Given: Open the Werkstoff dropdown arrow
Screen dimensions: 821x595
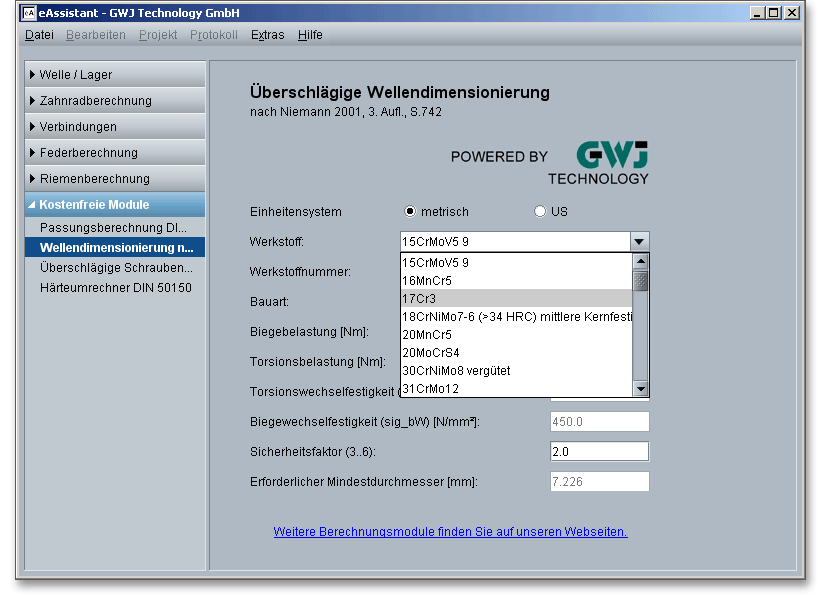Looking at the screenshot, I should 640,242.
